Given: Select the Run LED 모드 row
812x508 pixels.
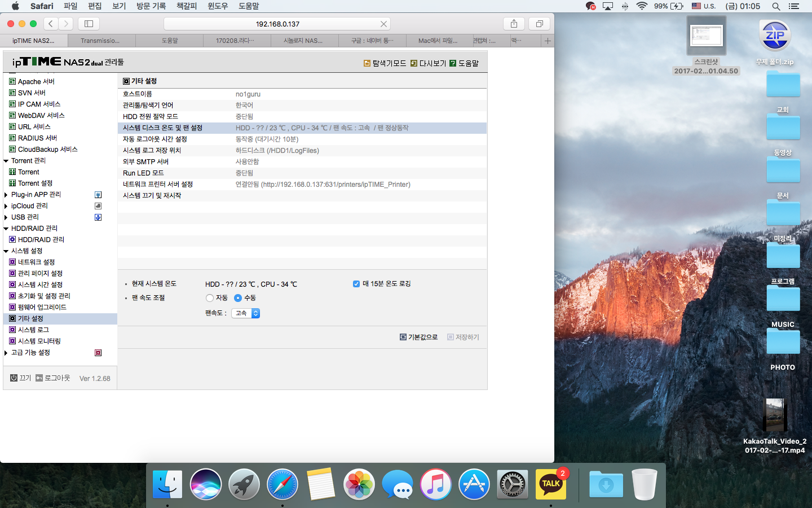Looking at the screenshot, I should pos(302,173).
